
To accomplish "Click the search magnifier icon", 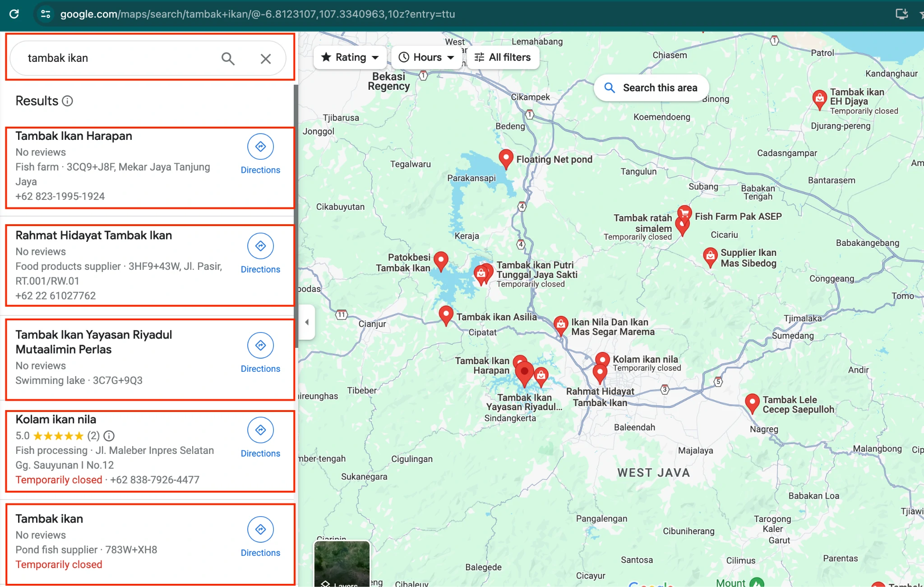I will click(228, 58).
